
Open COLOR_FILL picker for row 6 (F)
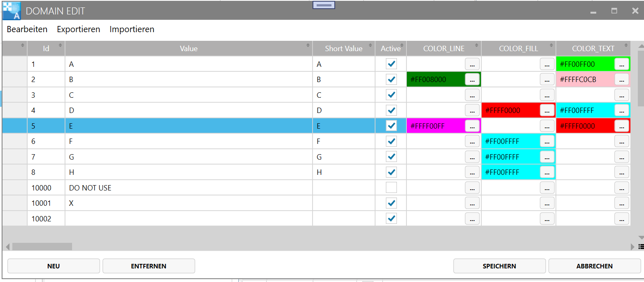click(x=547, y=141)
